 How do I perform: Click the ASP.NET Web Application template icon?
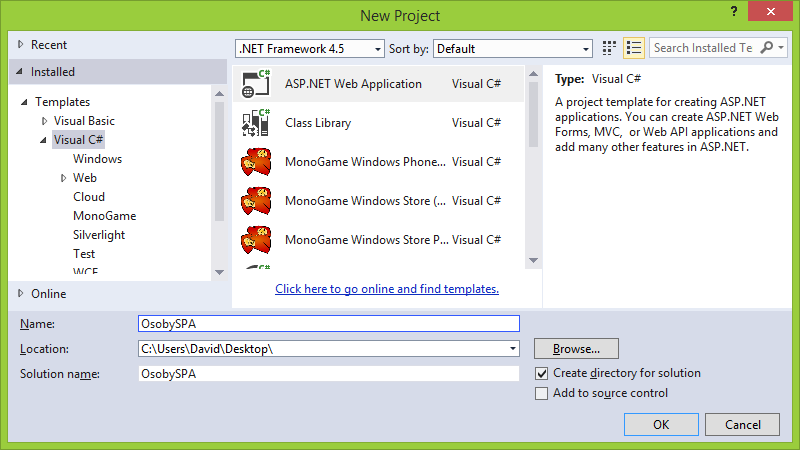[x=256, y=84]
